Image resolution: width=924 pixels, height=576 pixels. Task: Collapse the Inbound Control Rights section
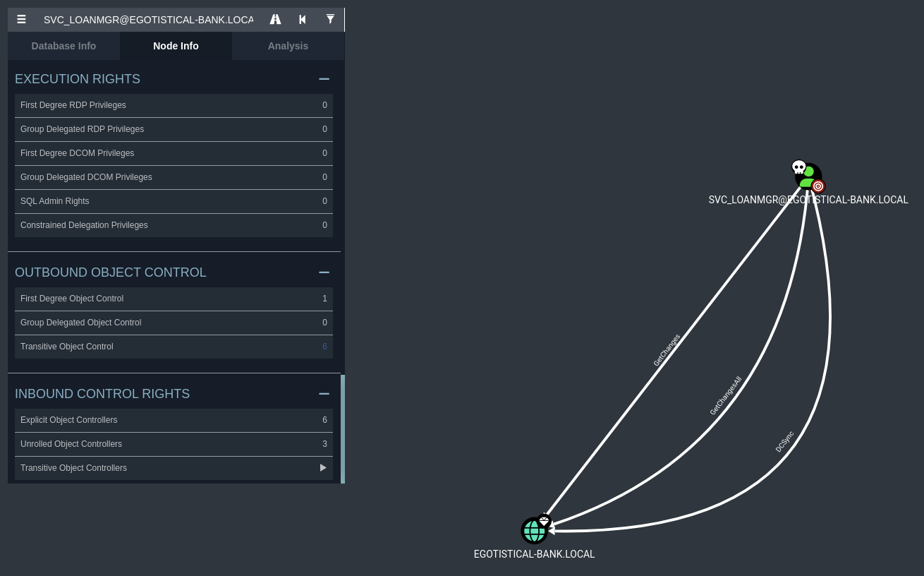(324, 394)
